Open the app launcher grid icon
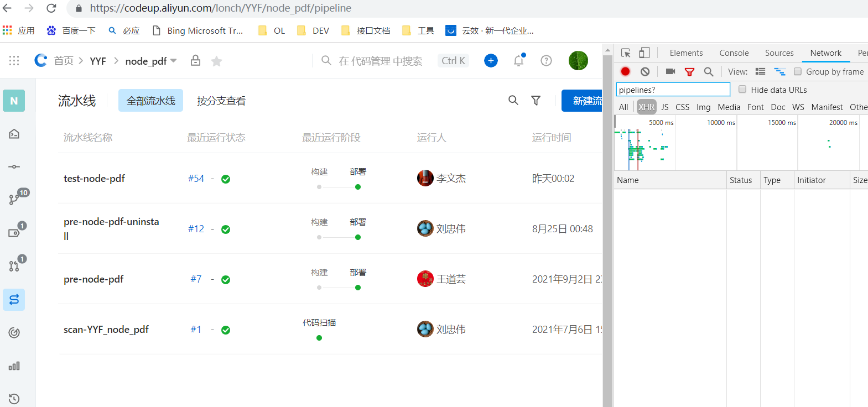 14,61
